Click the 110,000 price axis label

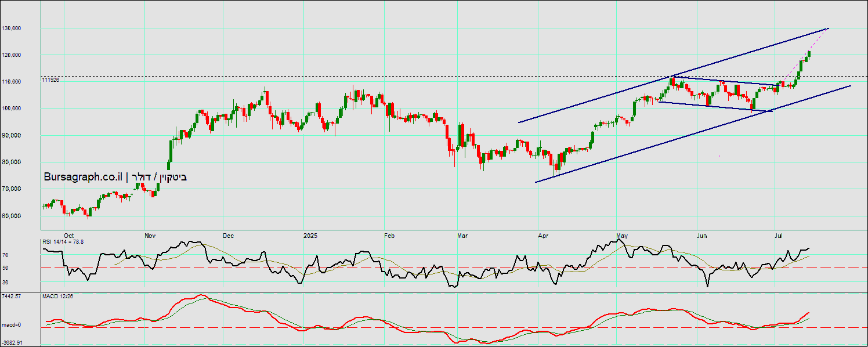pos(12,81)
